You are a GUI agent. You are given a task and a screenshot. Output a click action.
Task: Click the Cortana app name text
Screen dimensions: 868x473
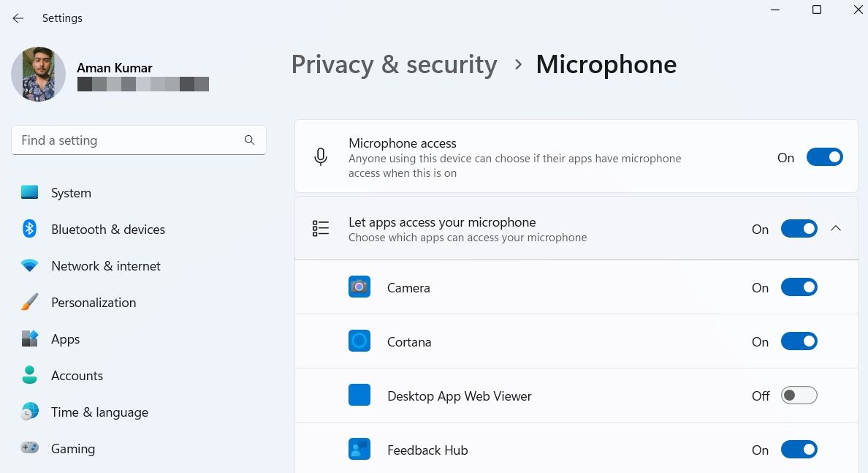coord(409,342)
